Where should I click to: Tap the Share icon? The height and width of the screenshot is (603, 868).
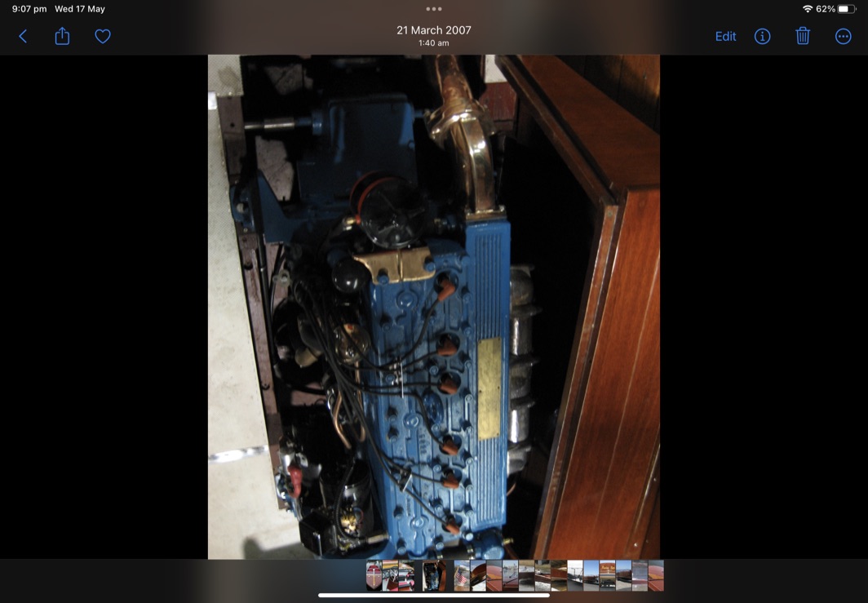(63, 36)
